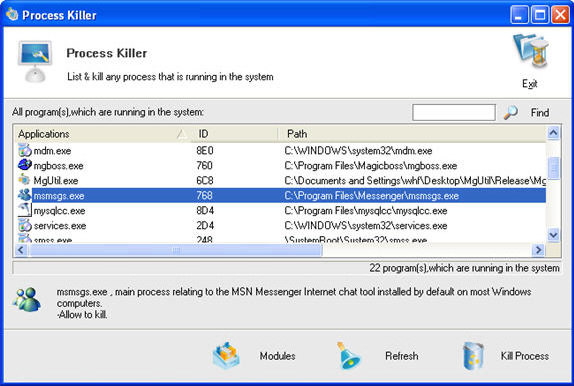Click the title bar application icon
This screenshot has height=386, width=574.
12,14
